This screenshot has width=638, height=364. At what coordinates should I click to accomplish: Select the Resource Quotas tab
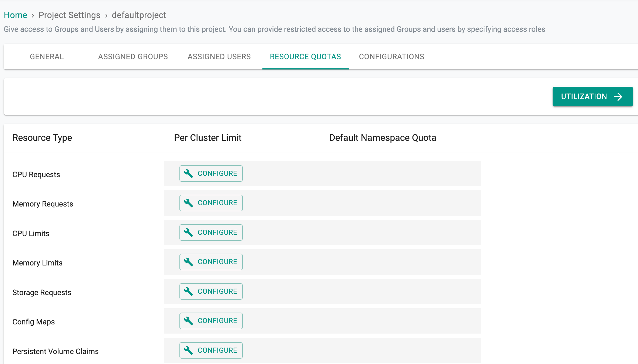[306, 57]
